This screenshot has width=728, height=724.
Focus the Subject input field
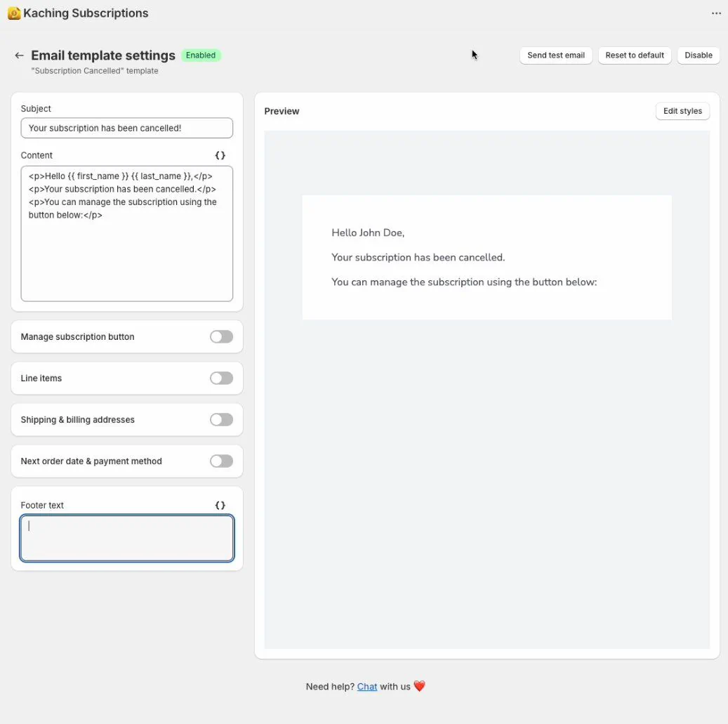pos(127,129)
